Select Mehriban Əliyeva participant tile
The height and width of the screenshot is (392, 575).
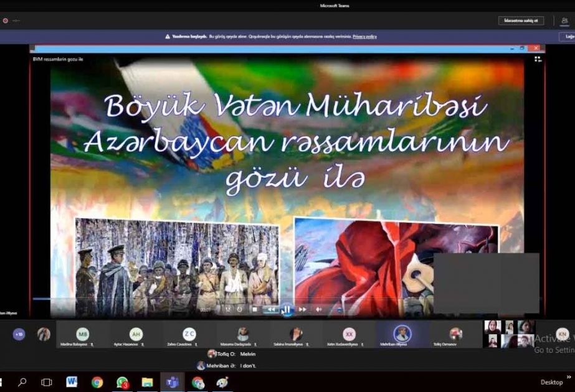(402, 335)
